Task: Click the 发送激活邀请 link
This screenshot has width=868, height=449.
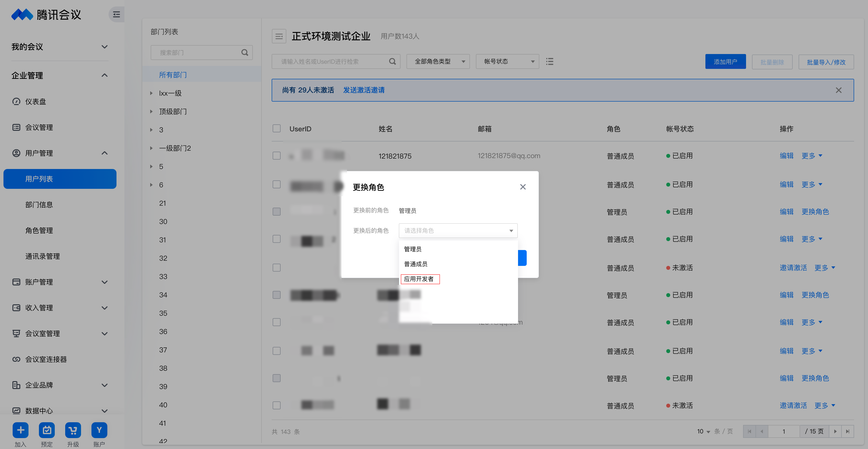Action: pyautogui.click(x=364, y=90)
